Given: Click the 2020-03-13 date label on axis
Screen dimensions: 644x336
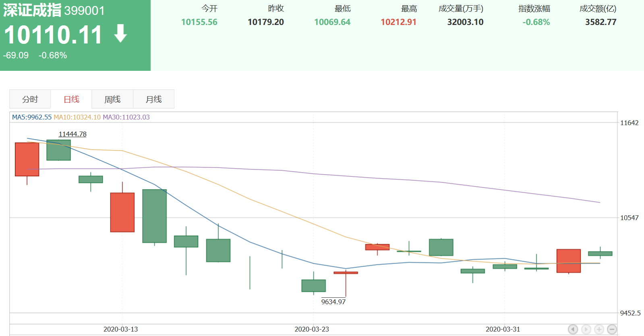Looking at the screenshot, I should 120,329.
